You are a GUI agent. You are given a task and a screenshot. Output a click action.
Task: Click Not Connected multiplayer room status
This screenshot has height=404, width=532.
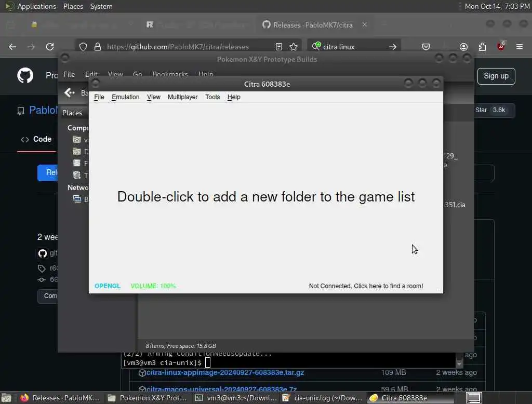[x=366, y=286]
